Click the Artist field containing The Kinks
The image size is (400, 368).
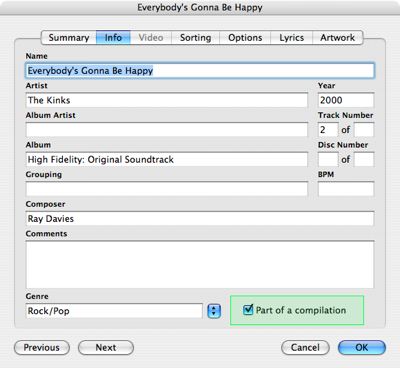(x=167, y=100)
